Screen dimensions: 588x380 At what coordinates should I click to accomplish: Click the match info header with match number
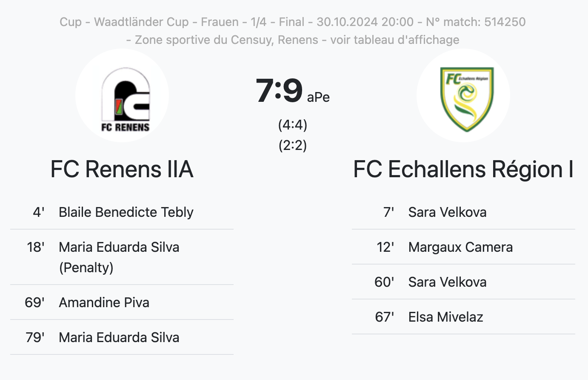point(293,22)
